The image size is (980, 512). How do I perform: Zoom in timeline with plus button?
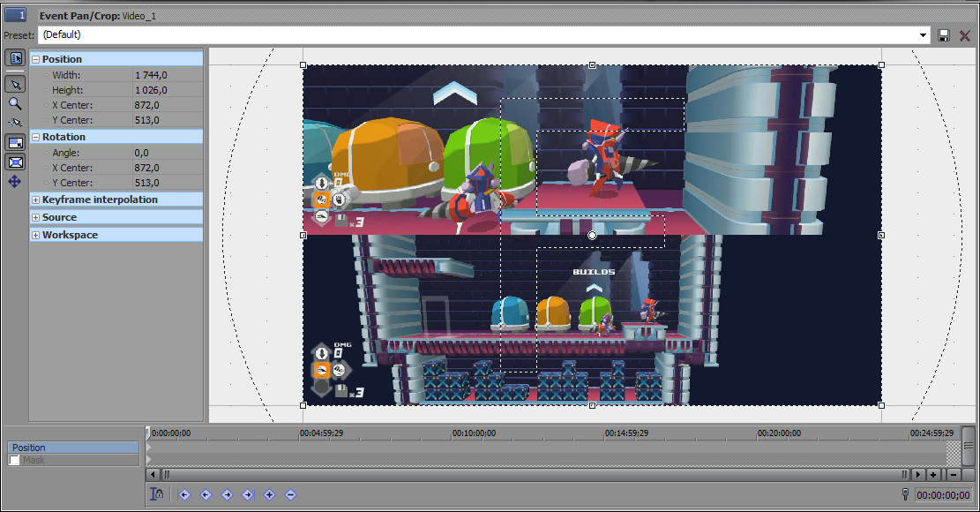tap(933, 475)
